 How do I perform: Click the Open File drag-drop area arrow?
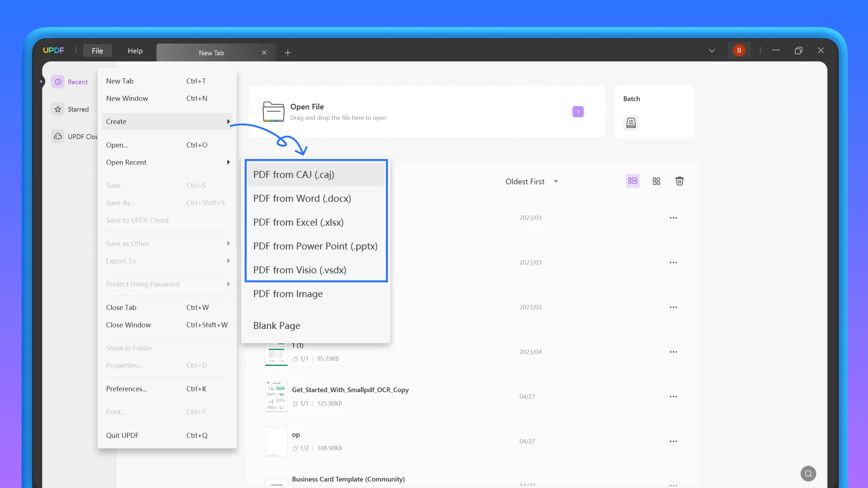pos(578,111)
